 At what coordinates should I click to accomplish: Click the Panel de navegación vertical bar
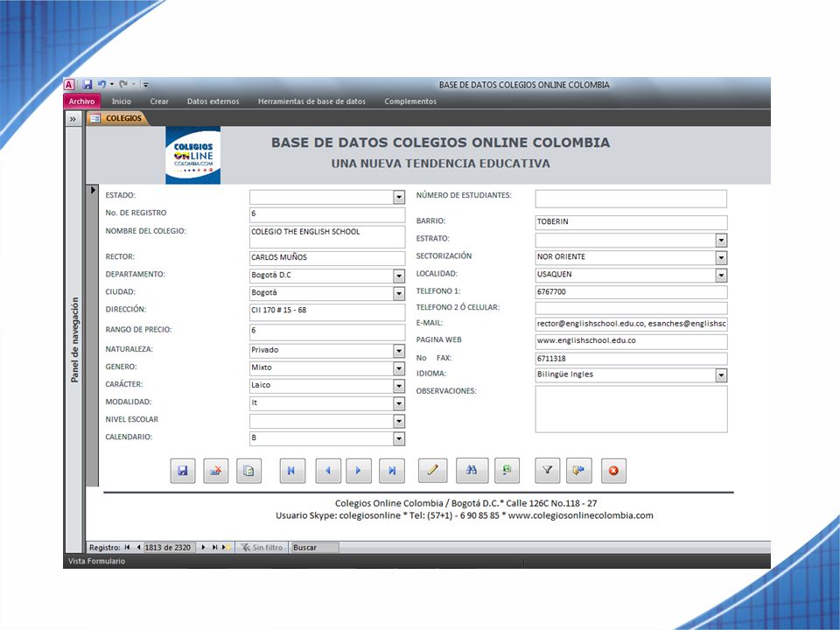pyautogui.click(x=73, y=339)
